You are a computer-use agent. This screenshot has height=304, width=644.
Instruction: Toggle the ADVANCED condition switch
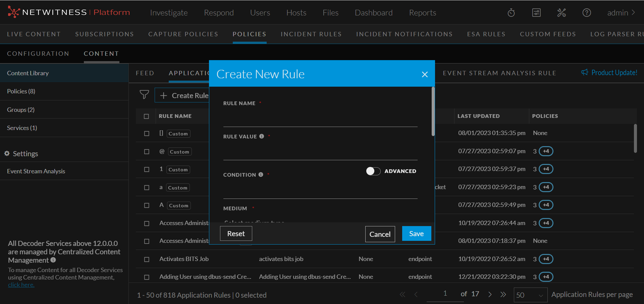tap(373, 171)
